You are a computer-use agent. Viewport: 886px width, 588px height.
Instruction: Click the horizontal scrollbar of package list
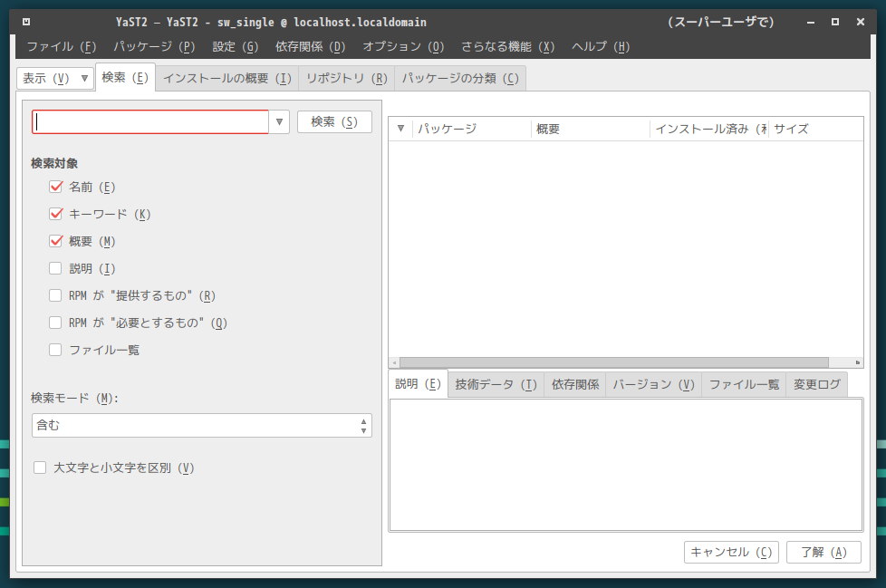(x=613, y=362)
